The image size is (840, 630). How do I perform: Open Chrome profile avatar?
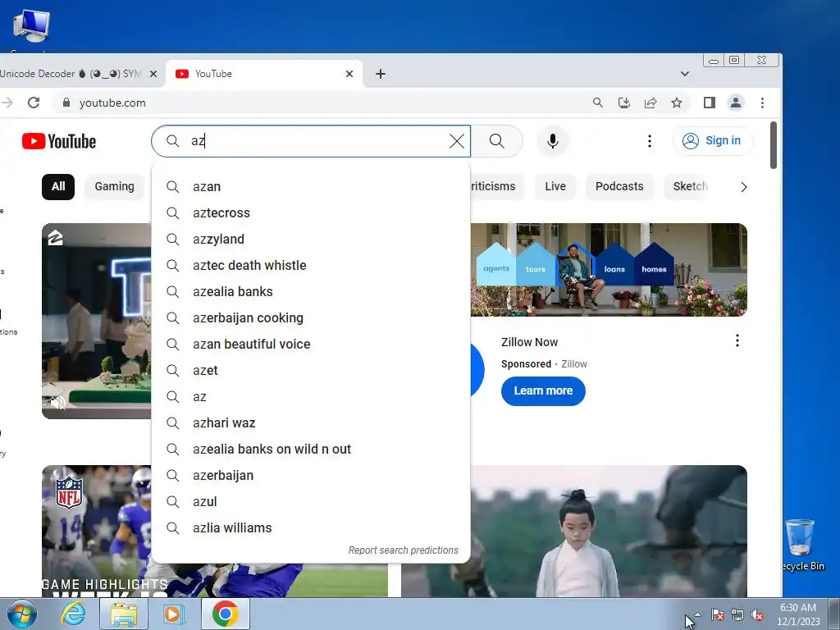coord(736,103)
